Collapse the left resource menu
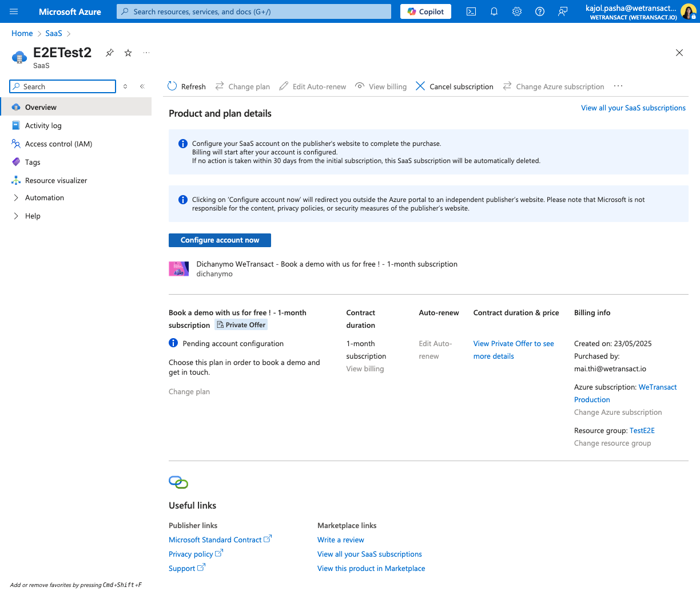700x591 pixels. click(x=142, y=86)
